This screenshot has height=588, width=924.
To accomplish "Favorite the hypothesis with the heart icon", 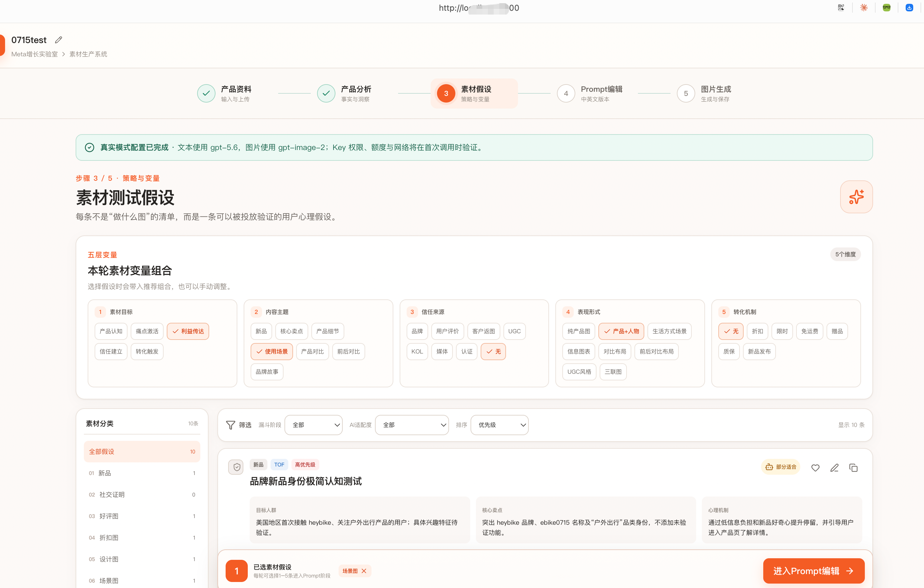I will click(815, 467).
